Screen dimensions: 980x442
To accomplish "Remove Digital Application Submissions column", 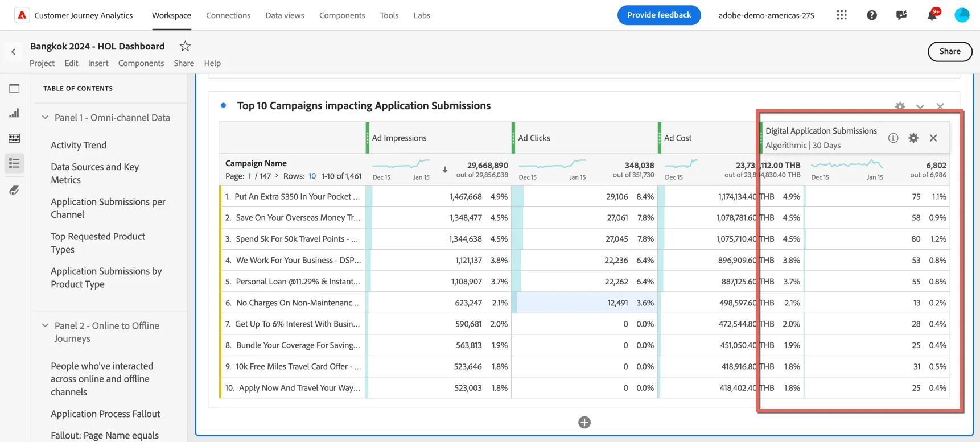I will (933, 138).
